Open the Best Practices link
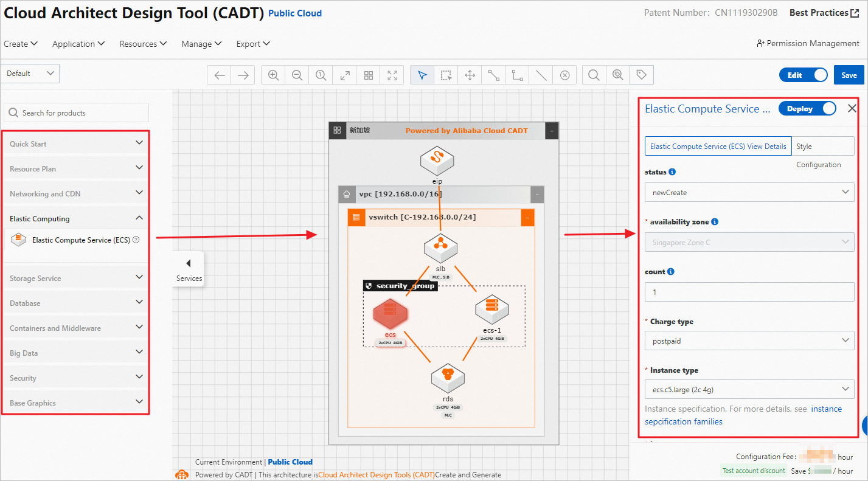868x481 pixels. [824, 13]
